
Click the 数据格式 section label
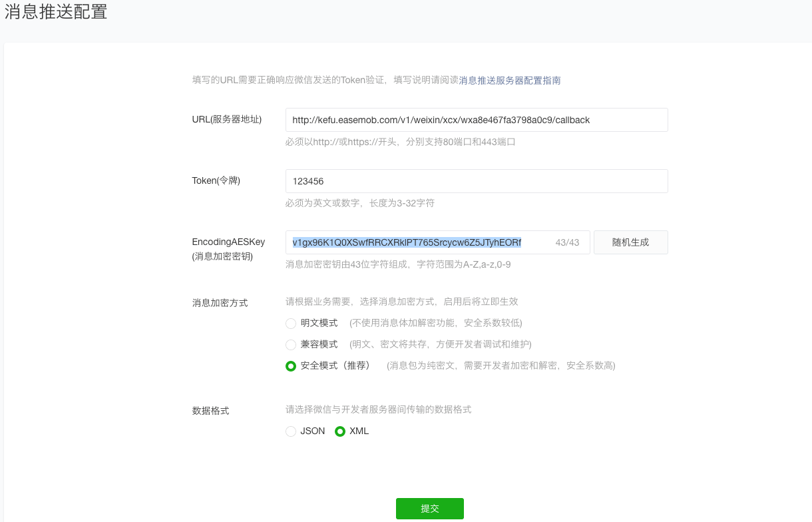210,411
